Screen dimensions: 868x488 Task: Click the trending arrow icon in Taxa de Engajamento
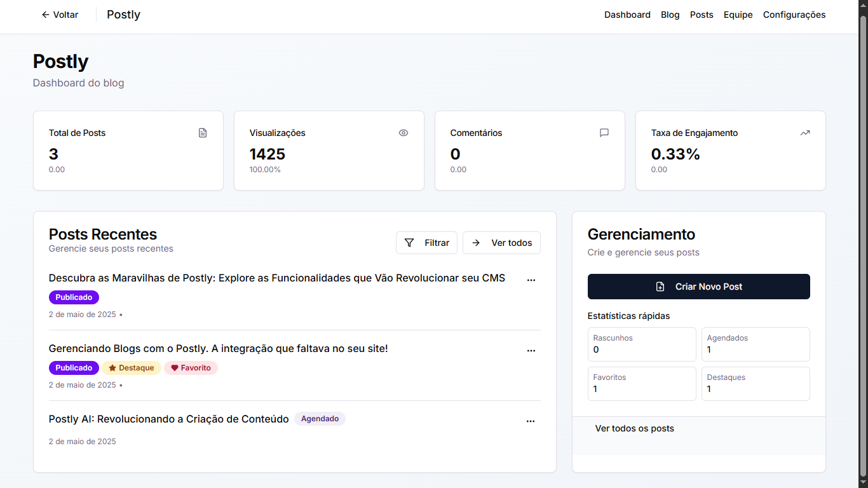[805, 133]
